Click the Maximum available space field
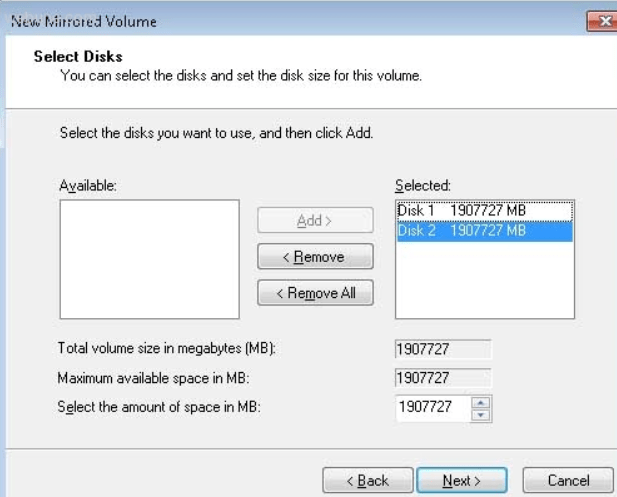Screen dimensions: 617x497 (x=443, y=378)
